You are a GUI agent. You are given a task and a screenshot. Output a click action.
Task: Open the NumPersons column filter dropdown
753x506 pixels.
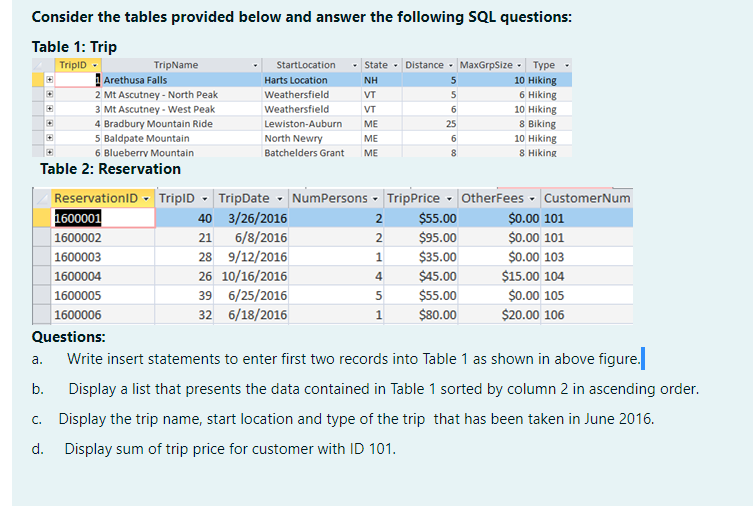[x=375, y=199]
